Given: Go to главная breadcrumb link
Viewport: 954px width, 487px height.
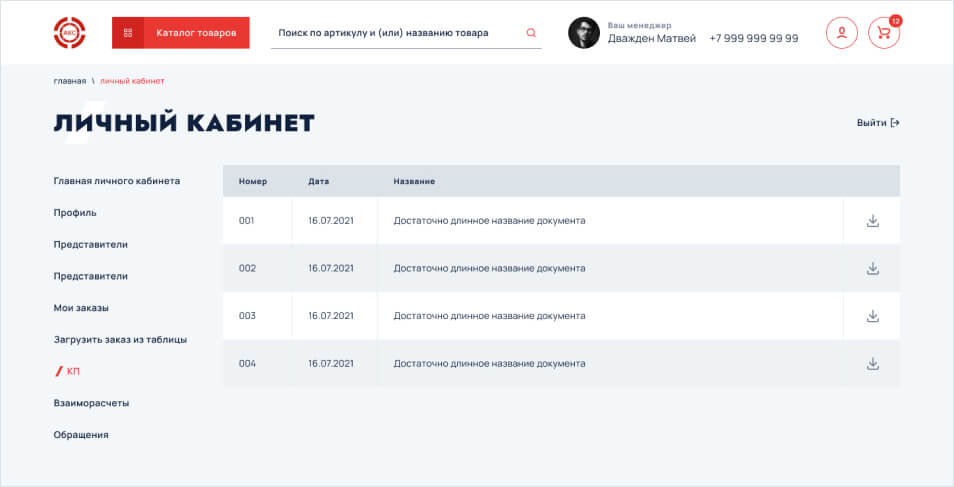Looking at the screenshot, I should pos(69,80).
